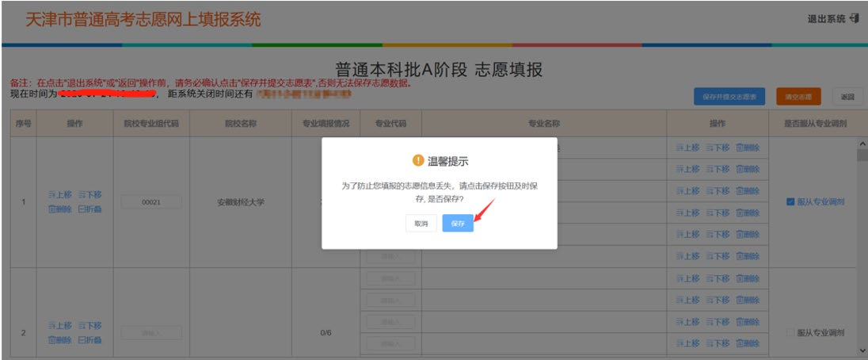
Task: Click the 普通本科批A阶段 志愿填报 heading
Action: tap(439, 70)
